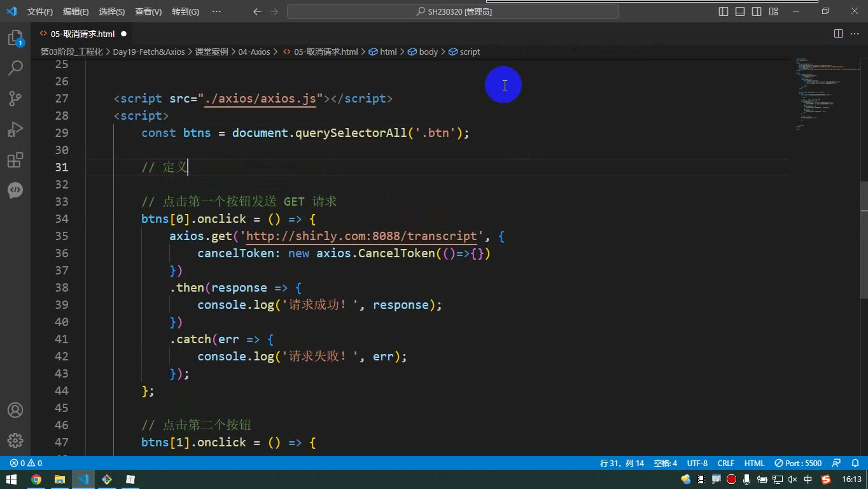The image size is (868, 489).
Task: Open the Run and Debug view
Action: (15, 129)
